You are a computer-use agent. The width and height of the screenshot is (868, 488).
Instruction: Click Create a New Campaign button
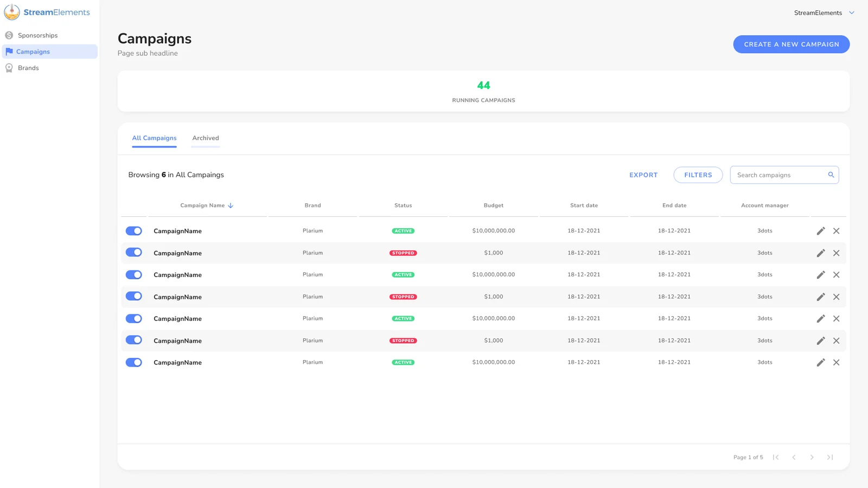[791, 44]
